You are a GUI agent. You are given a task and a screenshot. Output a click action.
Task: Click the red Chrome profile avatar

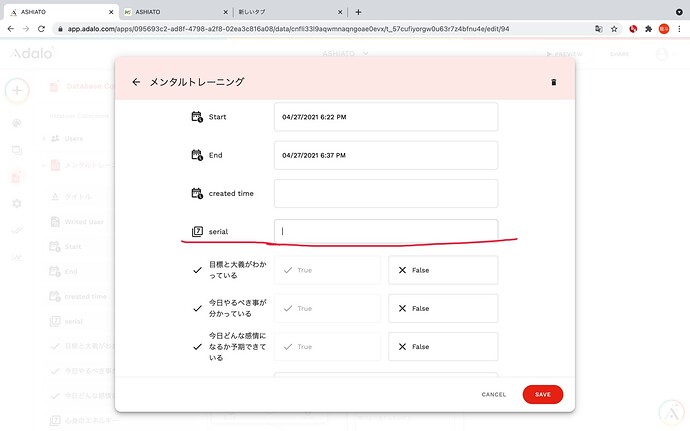tap(664, 29)
